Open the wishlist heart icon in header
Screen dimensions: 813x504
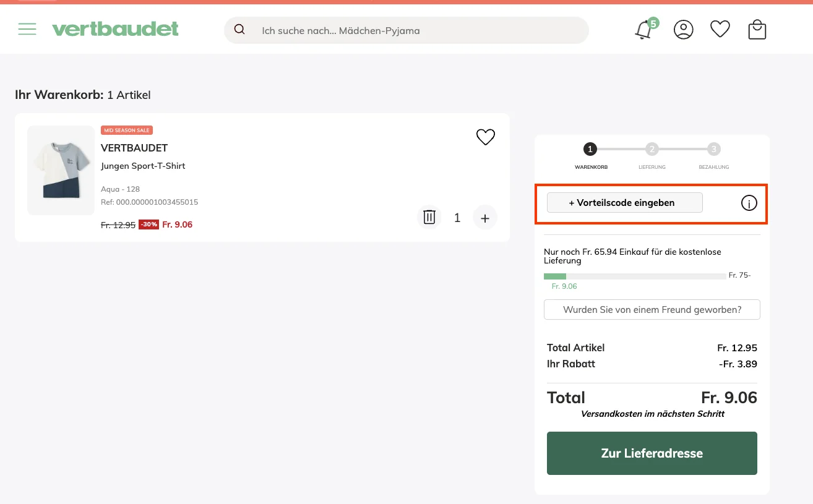(720, 28)
